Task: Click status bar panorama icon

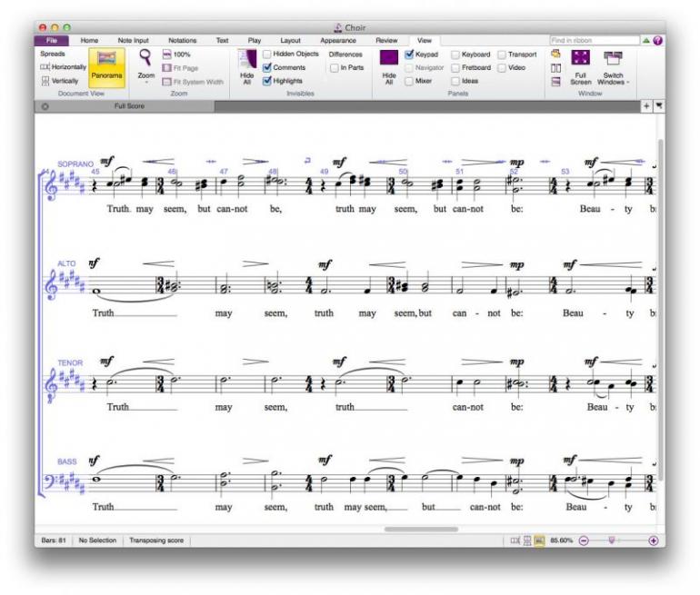Action: (539, 540)
